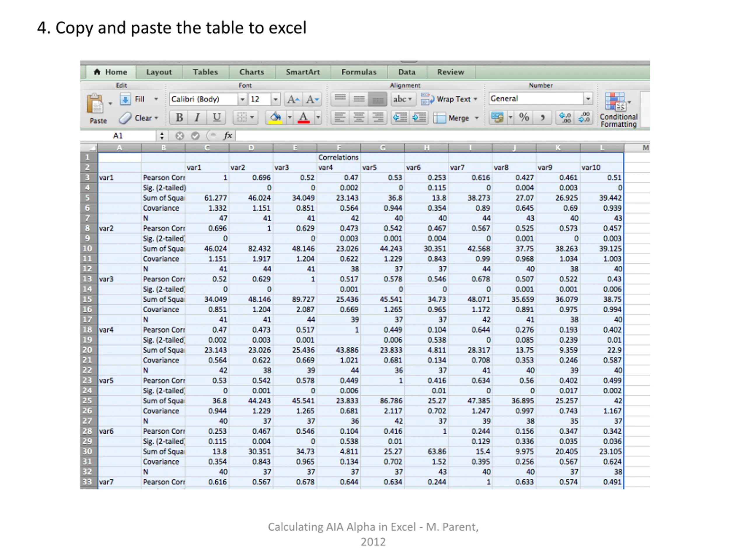Click the cell Borders icon
This screenshot has width=747, height=560.
pos(241,118)
